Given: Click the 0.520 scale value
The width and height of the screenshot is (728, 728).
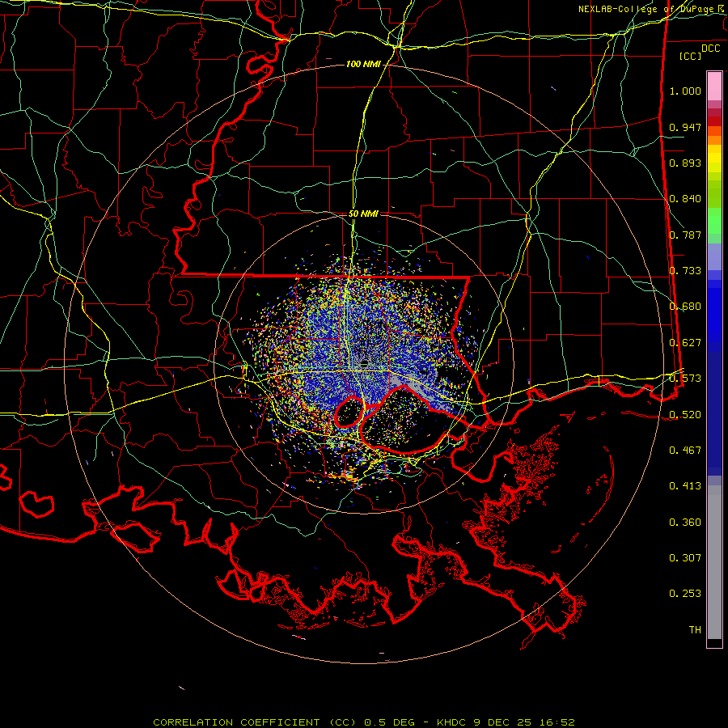Looking at the screenshot, I should coord(685,415).
